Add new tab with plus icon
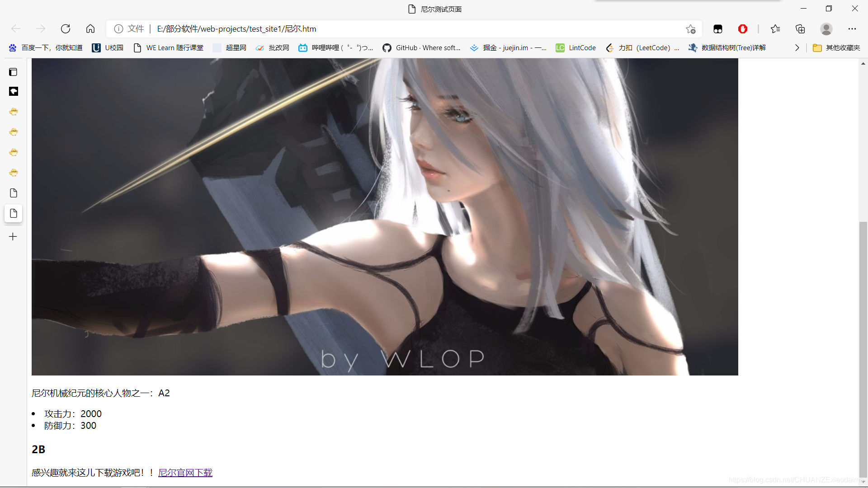This screenshot has height=488, width=868. click(x=13, y=237)
